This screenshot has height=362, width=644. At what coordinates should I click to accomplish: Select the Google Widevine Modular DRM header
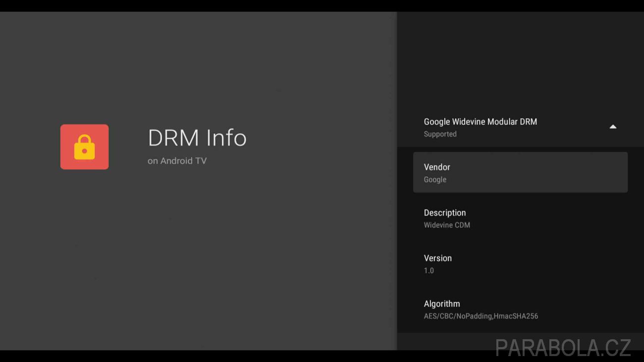(520, 127)
